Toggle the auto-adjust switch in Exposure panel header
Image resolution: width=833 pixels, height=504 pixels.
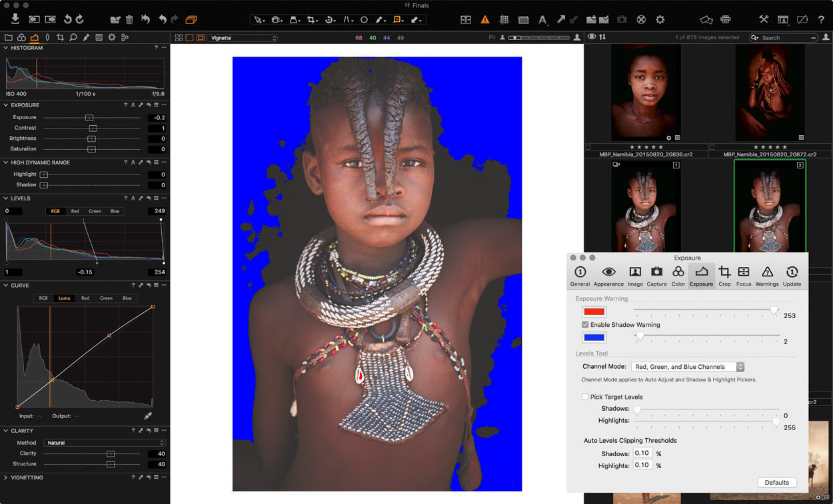click(x=133, y=105)
